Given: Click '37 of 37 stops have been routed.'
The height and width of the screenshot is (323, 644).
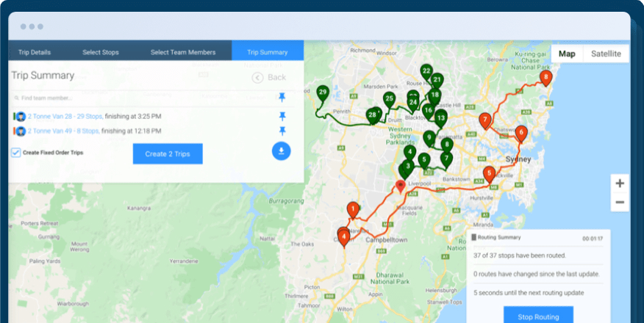Looking at the screenshot, I should pos(520,255).
